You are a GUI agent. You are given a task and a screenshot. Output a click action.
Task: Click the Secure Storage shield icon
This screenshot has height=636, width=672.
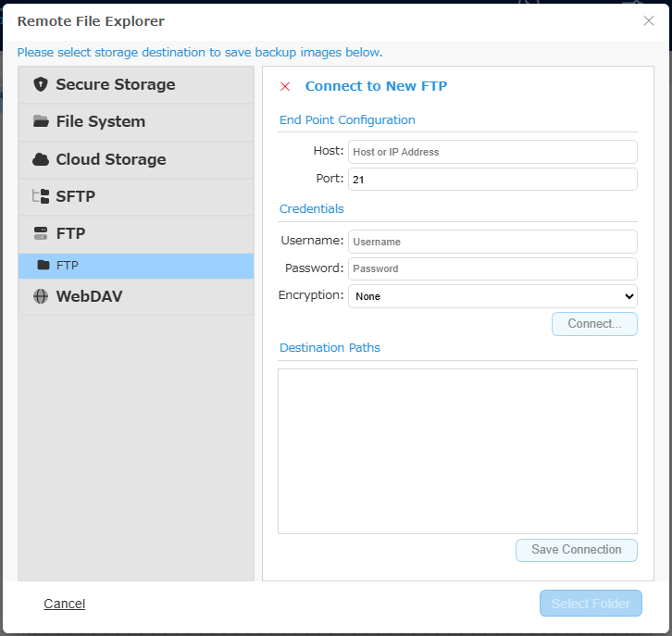41,84
